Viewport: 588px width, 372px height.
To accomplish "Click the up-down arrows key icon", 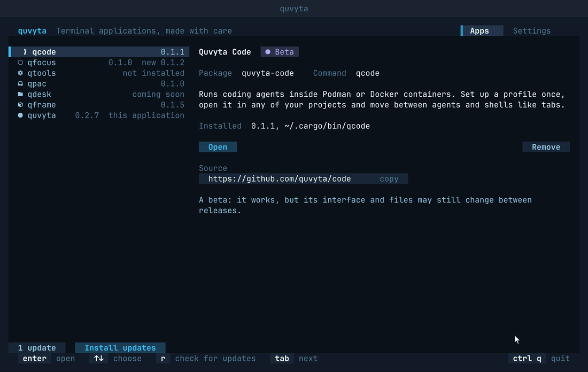I will point(99,358).
